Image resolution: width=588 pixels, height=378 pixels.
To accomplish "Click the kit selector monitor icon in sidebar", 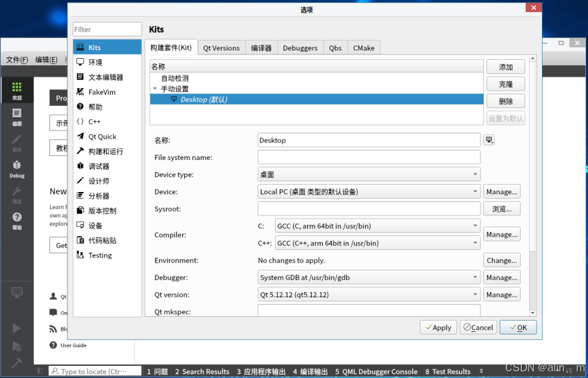I will click(x=17, y=292).
